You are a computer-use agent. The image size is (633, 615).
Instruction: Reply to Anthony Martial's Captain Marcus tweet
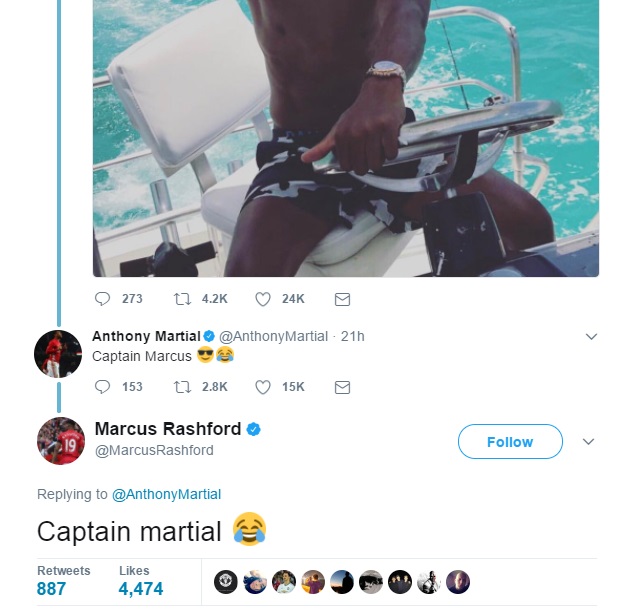[x=102, y=387]
